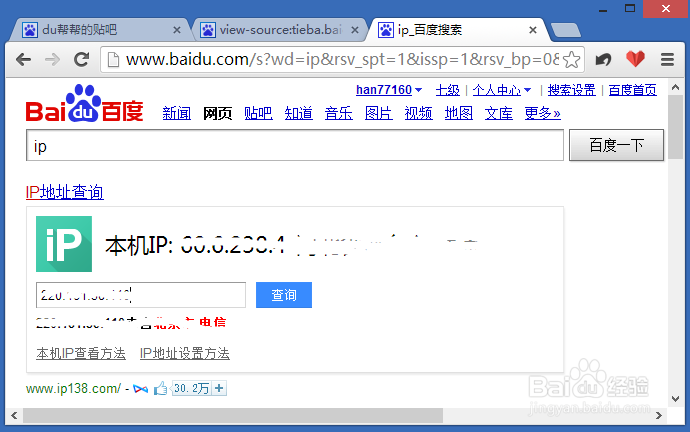The image size is (690, 432).
Task: Open 搜索设置 link
Action: pyautogui.click(x=571, y=90)
